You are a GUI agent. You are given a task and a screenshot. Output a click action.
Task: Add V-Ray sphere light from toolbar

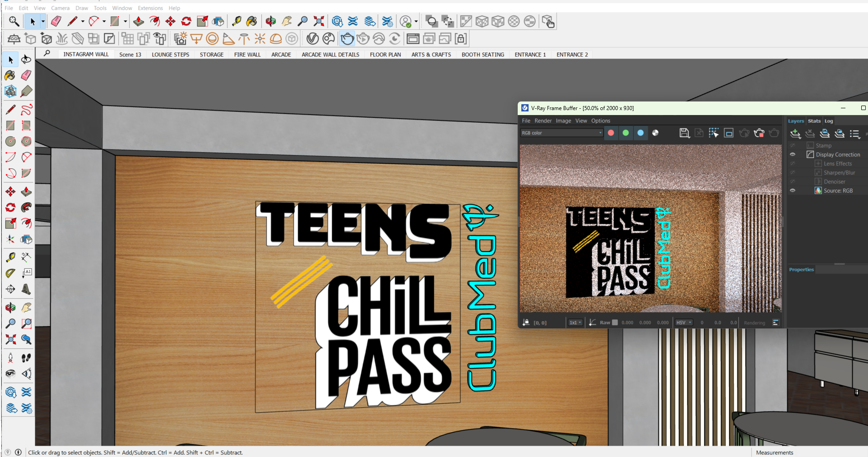coord(212,39)
